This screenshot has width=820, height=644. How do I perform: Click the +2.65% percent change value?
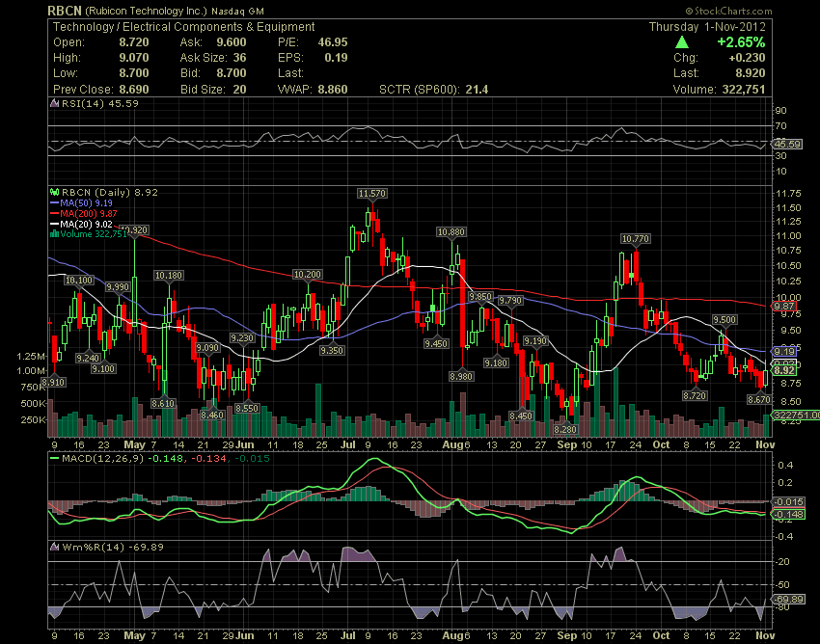741,42
